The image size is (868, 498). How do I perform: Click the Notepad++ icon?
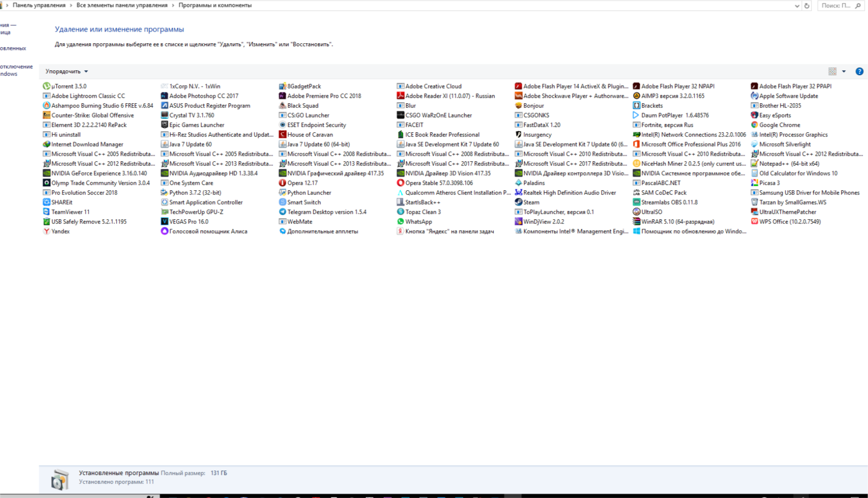pyautogui.click(x=754, y=164)
